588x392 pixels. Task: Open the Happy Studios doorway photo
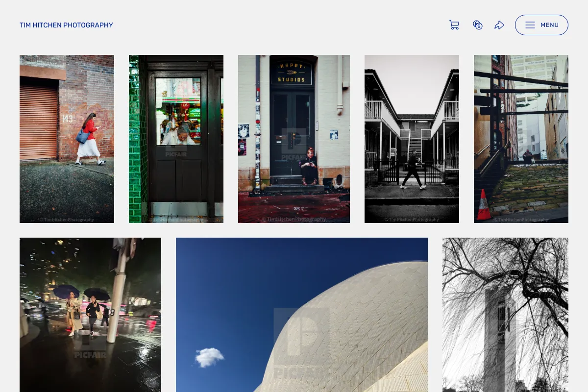pos(294,139)
